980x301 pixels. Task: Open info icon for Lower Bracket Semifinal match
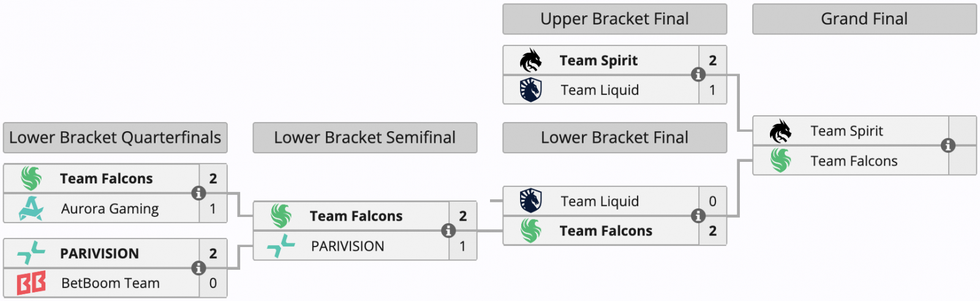pos(448,231)
